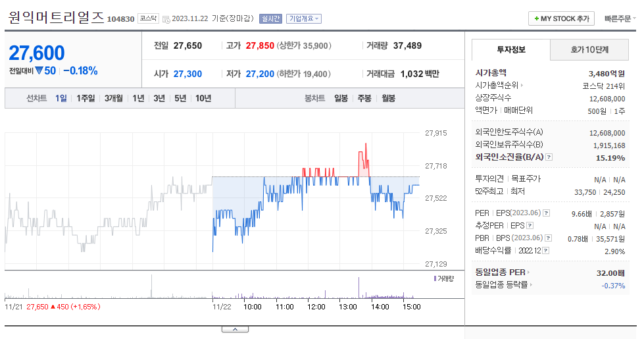The width and height of the screenshot is (644, 339).
Task: Click the 배당수익률 value 2.90%
Action: [x=614, y=251]
